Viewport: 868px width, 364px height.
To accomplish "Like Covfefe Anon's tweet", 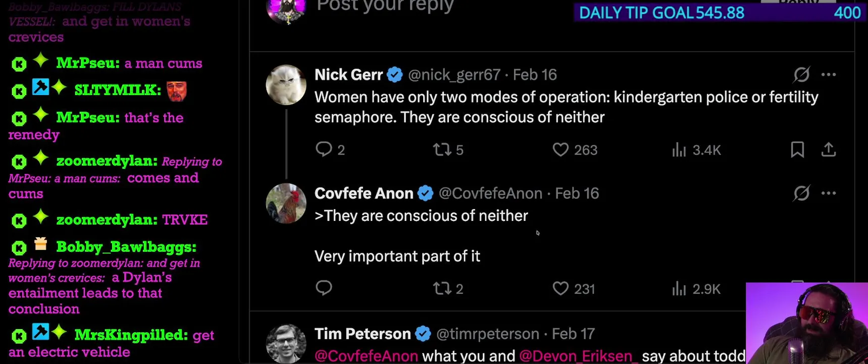I will (560, 289).
